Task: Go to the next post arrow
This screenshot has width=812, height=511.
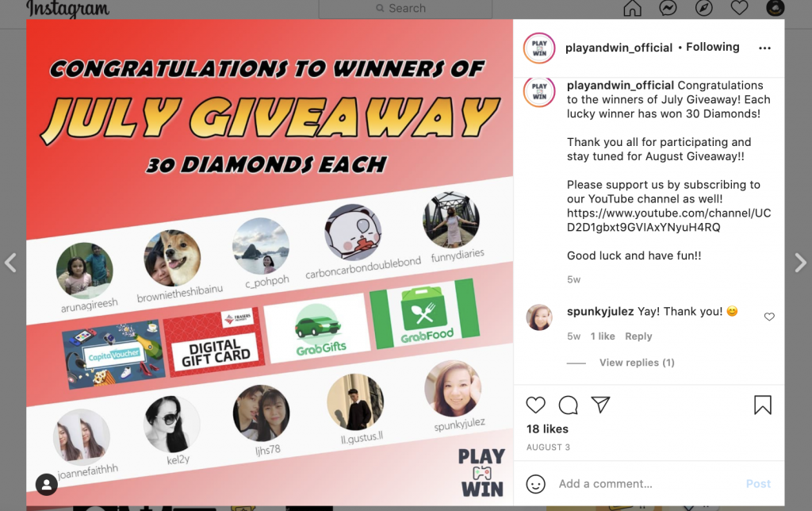Action: pyautogui.click(x=800, y=262)
